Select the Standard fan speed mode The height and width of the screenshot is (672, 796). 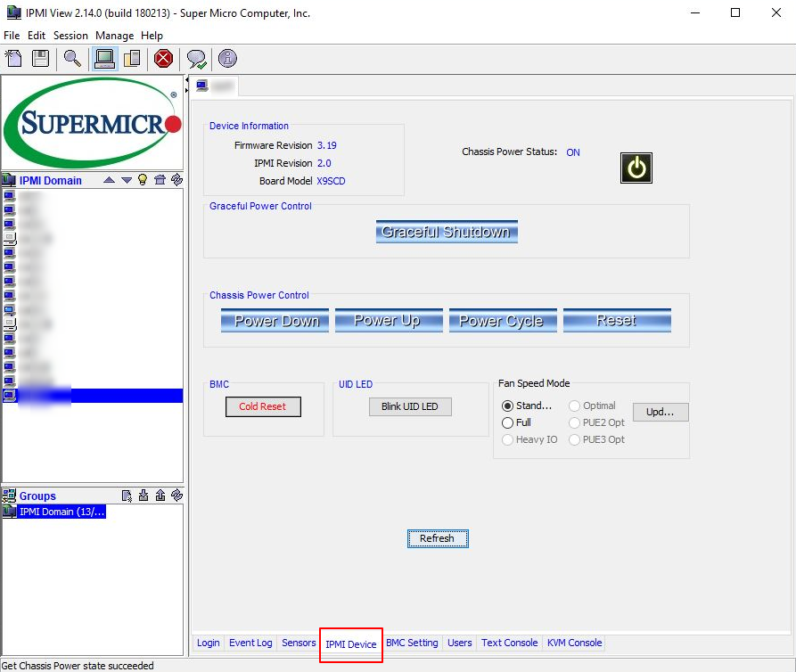[x=508, y=406]
